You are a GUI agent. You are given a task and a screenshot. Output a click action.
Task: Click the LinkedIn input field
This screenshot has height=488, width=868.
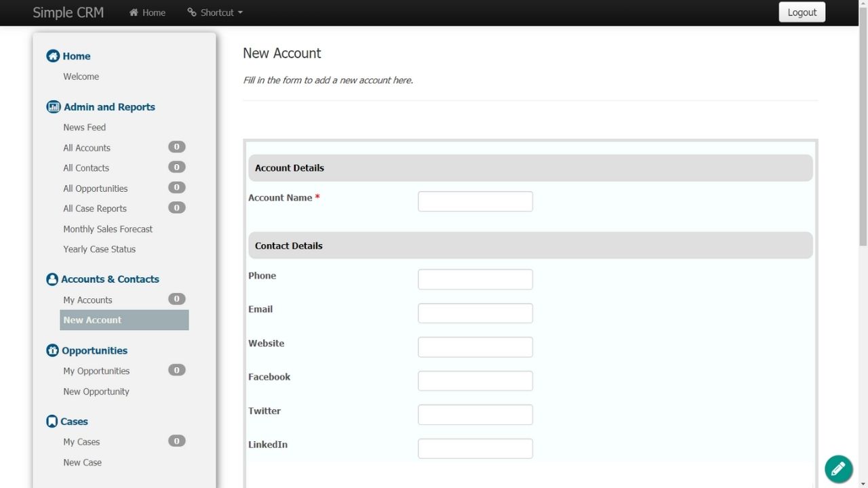(x=475, y=449)
